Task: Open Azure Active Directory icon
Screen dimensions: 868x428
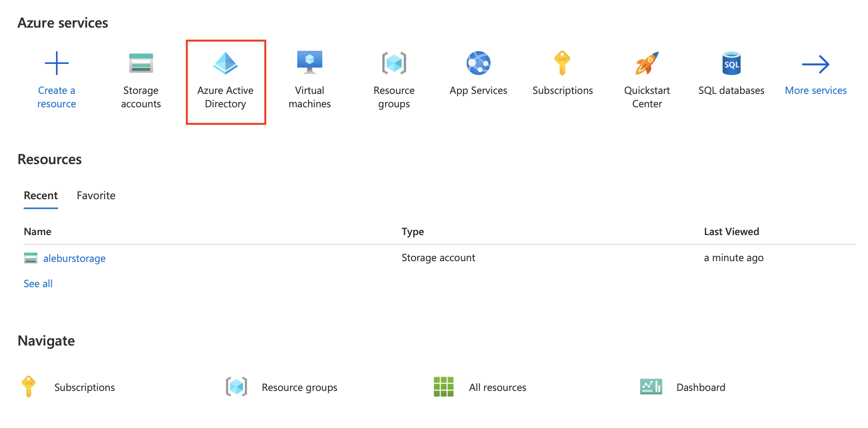Action: pos(225,63)
